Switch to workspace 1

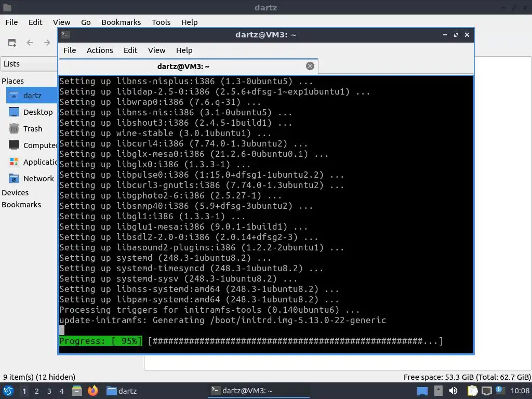pyautogui.click(x=24, y=391)
